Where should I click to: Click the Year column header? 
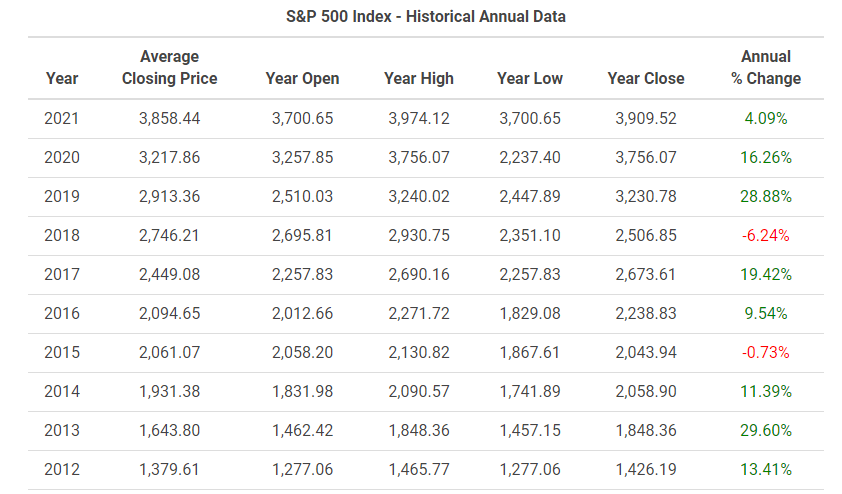tap(62, 78)
